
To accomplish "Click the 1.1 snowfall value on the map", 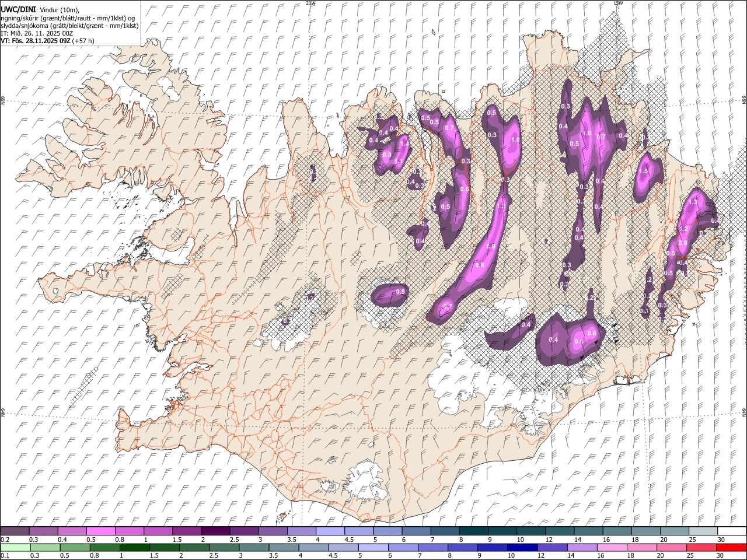I will tap(399, 162).
